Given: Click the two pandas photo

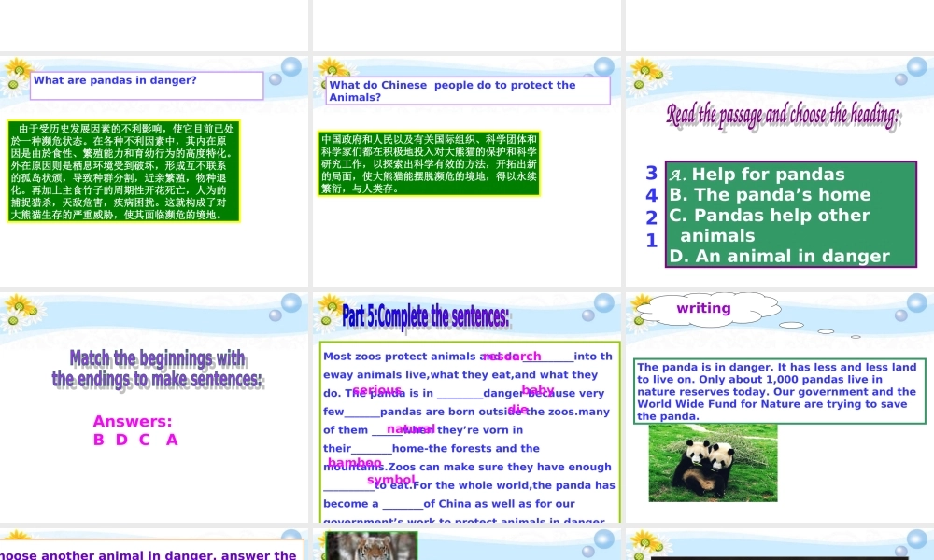Looking at the screenshot, I should click(x=713, y=462).
